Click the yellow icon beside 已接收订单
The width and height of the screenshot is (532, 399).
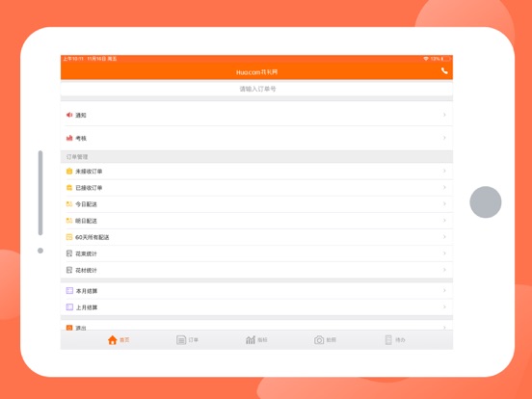(69, 187)
